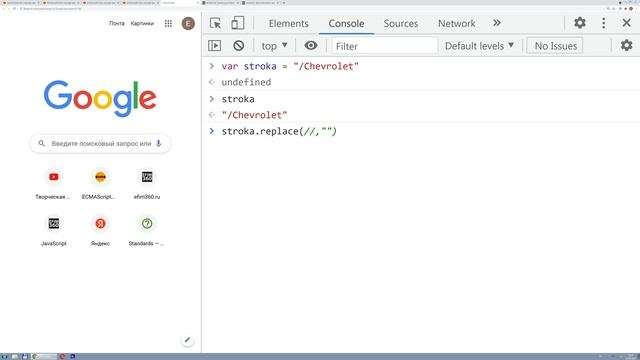The image size is (640, 360).
Task: Open the Яндекс shortcut tile
Action: (100, 231)
